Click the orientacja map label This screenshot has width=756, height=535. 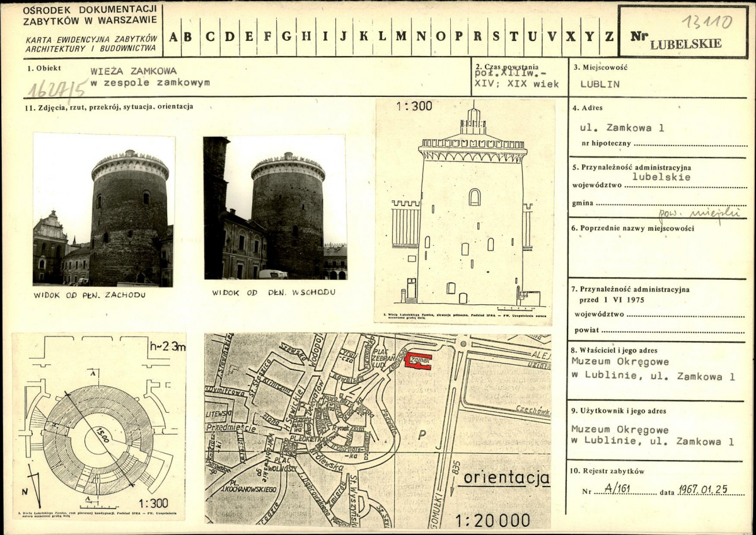(506, 478)
